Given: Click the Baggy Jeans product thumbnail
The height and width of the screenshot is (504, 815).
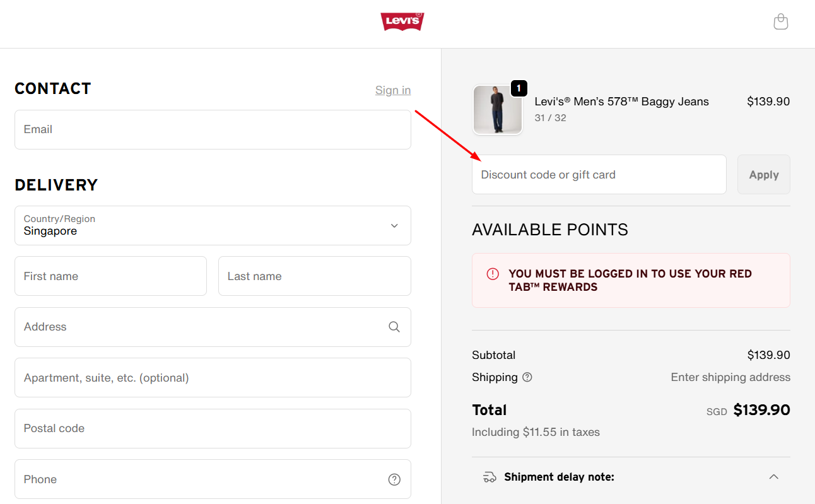Looking at the screenshot, I should (x=498, y=109).
